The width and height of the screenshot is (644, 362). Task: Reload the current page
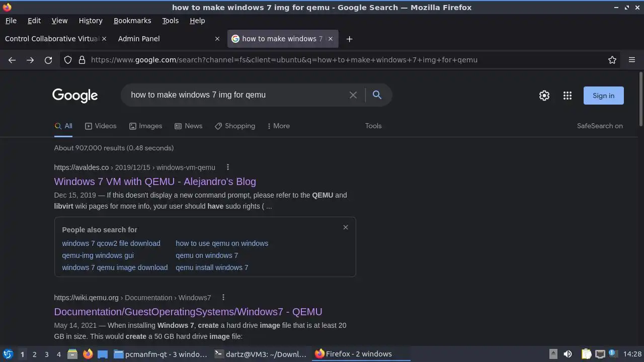(48, 60)
